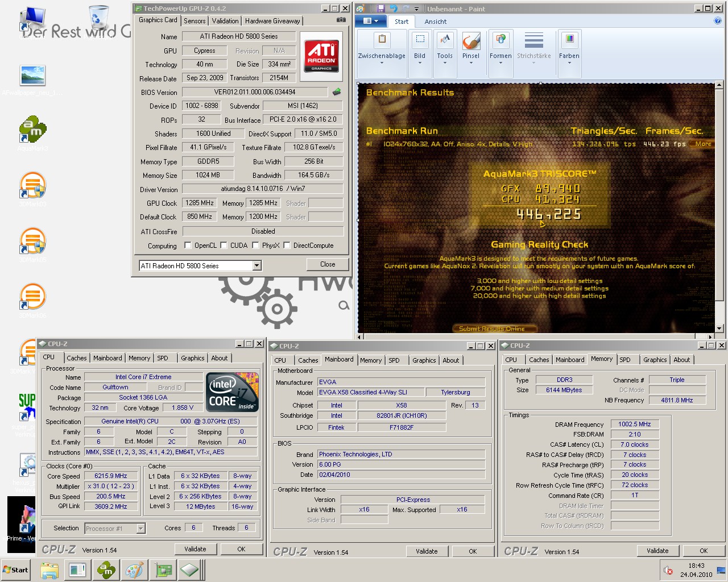The height and width of the screenshot is (582, 728).
Task: Open Graphics tab in left CPU-Z window
Action: [193, 358]
